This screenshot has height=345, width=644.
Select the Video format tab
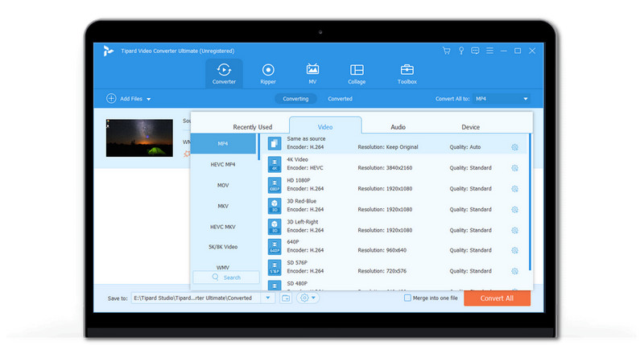[325, 125]
